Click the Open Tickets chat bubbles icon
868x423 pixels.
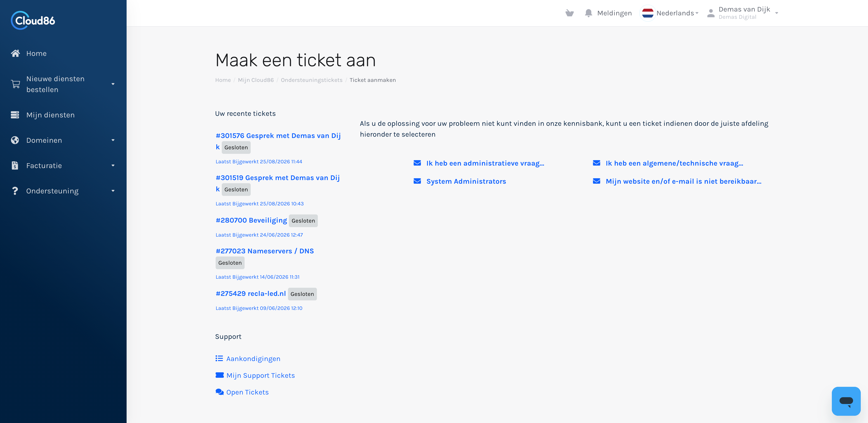(x=220, y=392)
